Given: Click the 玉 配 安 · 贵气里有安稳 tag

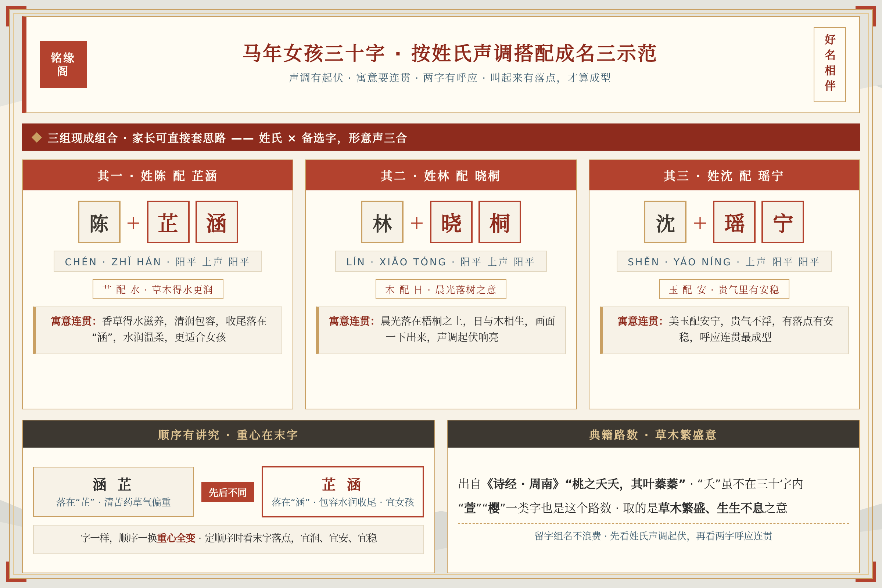Looking at the screenshot, I should click(724, 289).
